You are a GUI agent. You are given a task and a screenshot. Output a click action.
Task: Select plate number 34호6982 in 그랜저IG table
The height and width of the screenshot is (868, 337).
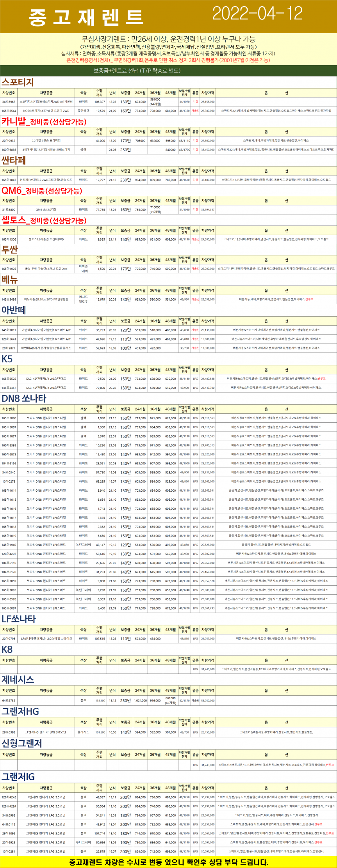point(9,815)
